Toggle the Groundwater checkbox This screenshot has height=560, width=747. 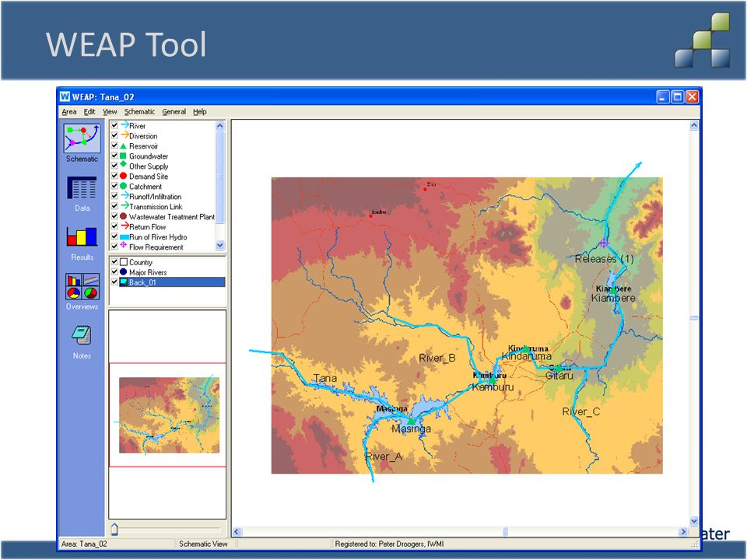click(114, 156)
